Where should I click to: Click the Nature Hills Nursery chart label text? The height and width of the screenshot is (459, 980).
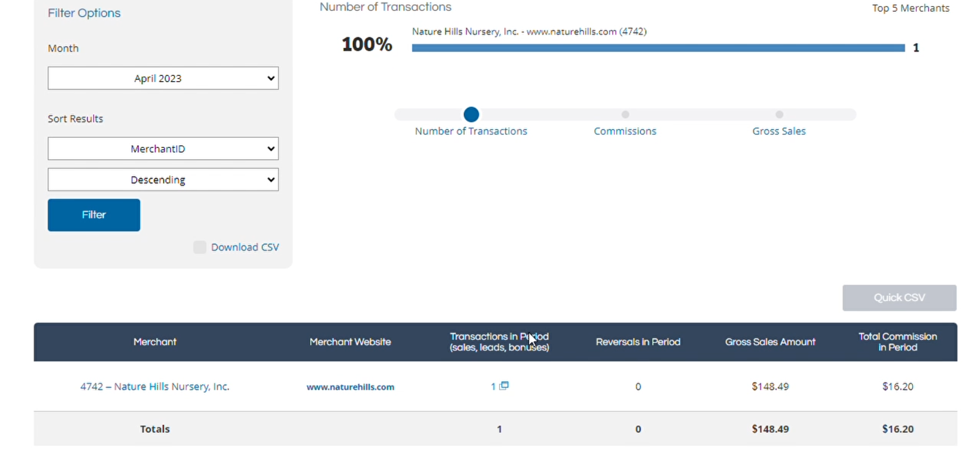[530, 32]
